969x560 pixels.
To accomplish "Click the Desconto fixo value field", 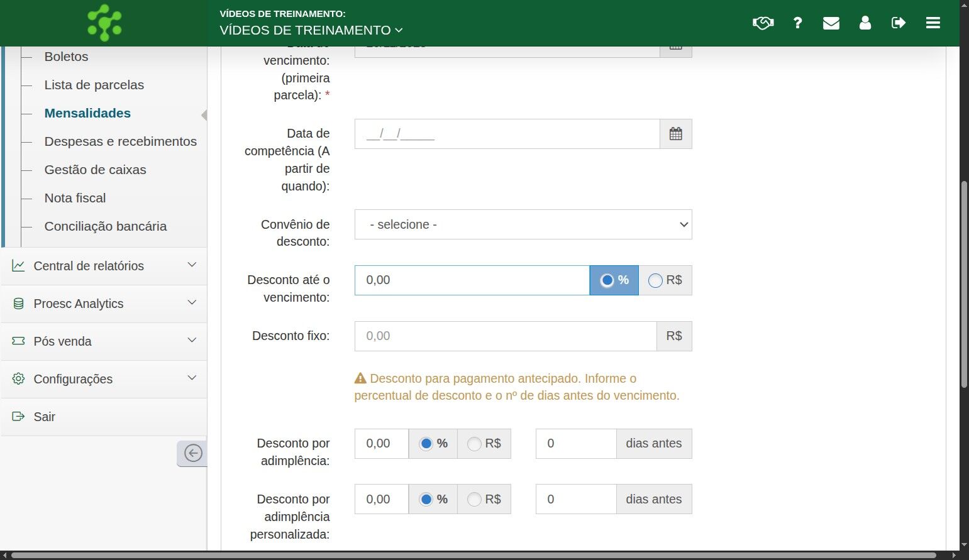I will 506,336.
